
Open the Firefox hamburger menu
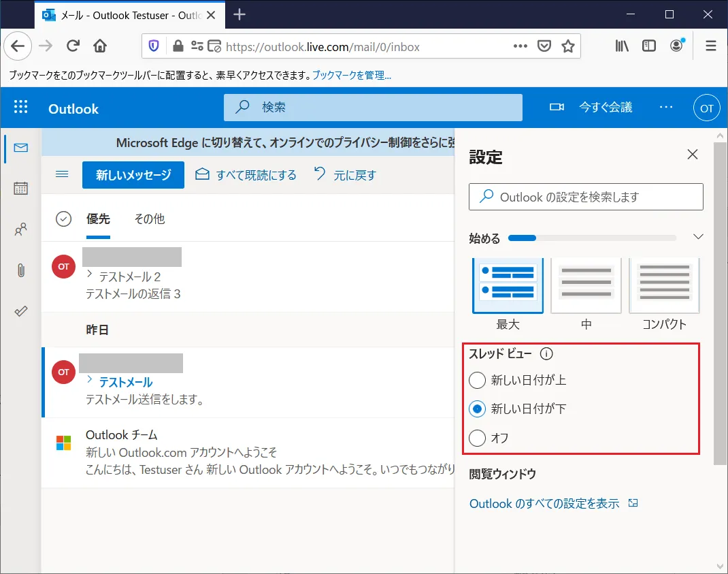(x=711, y=46)
